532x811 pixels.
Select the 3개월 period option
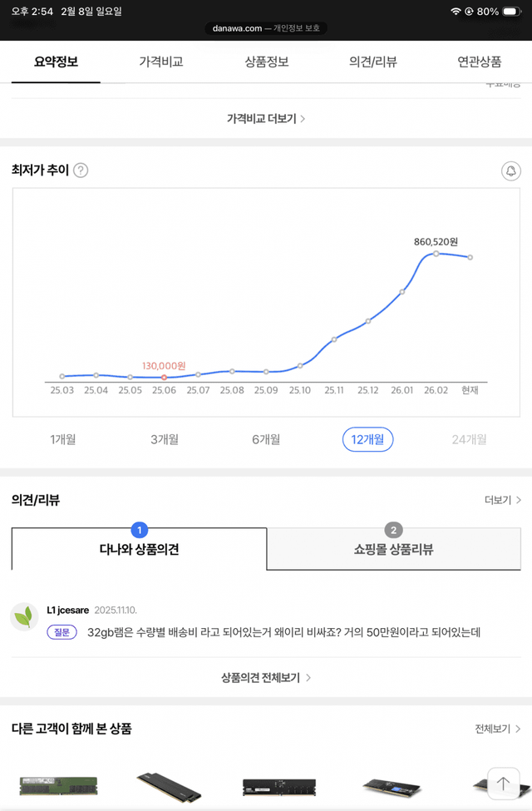tap(164, 439)
